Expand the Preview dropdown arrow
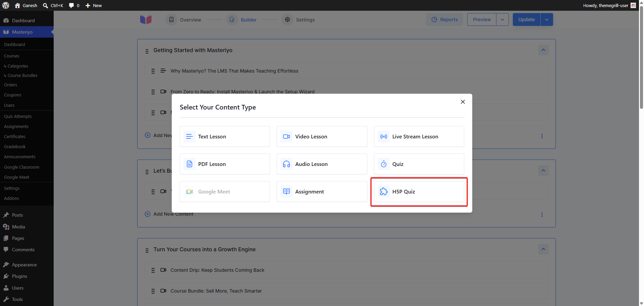This screenshot has height=306, width=644. tap(502, 19)
